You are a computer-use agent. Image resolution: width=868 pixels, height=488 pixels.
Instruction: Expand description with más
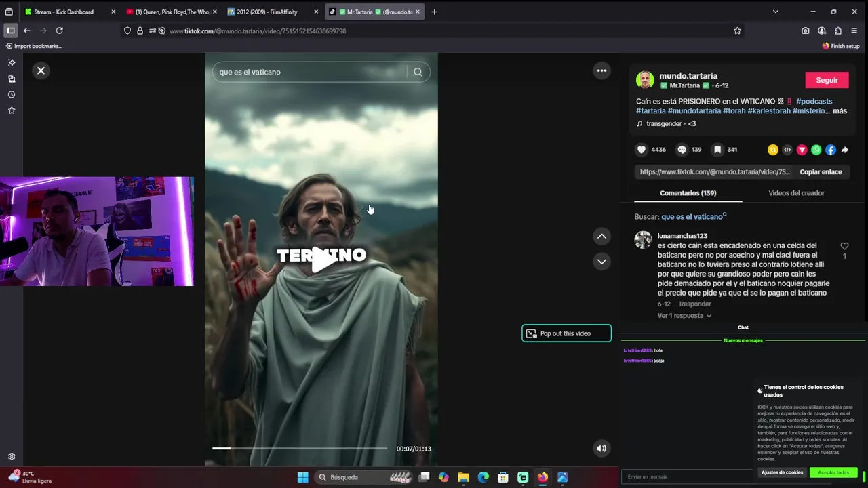840,111
